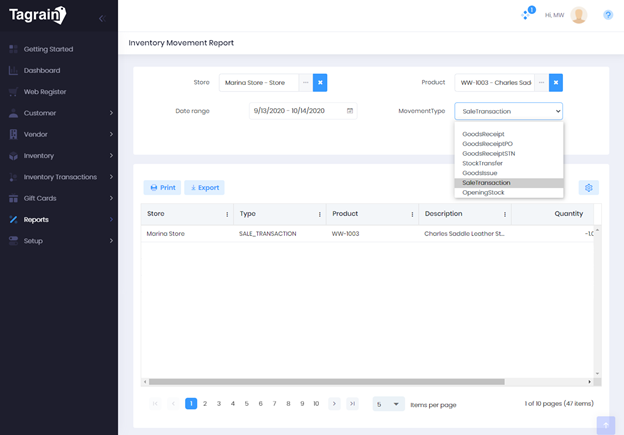Open the items per page dropdown
This screenshot has width=624, height=435.
(388, 404)
